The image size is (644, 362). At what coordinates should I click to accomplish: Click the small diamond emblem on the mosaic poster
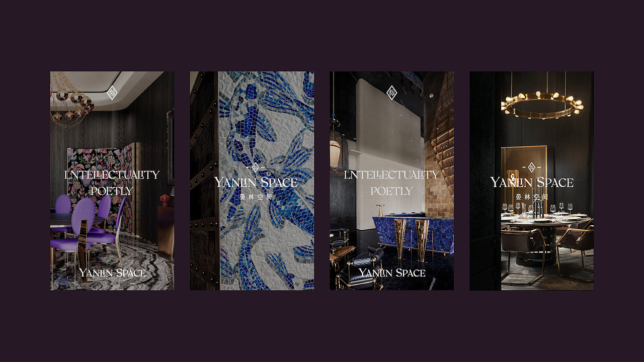(256, 167)
